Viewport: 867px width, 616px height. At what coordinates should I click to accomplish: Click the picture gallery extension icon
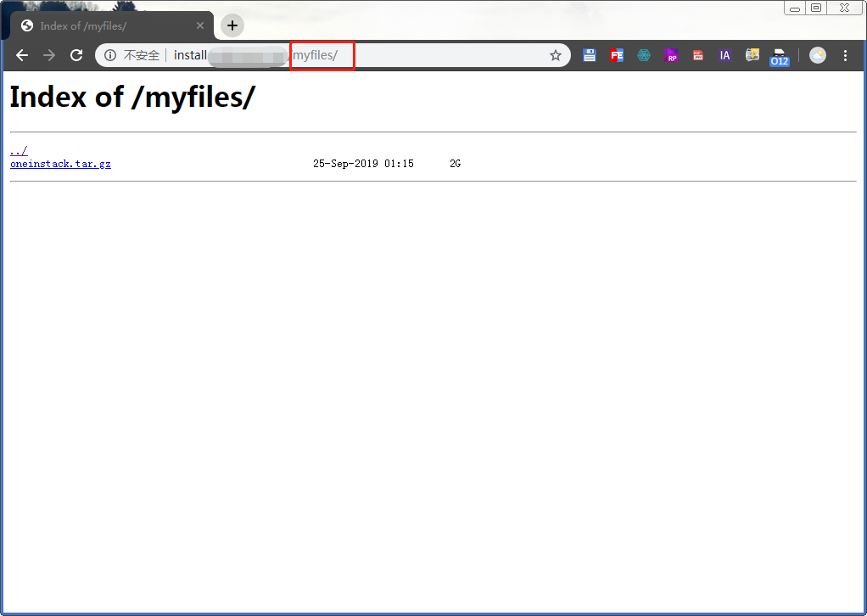[x=752, y=55]
